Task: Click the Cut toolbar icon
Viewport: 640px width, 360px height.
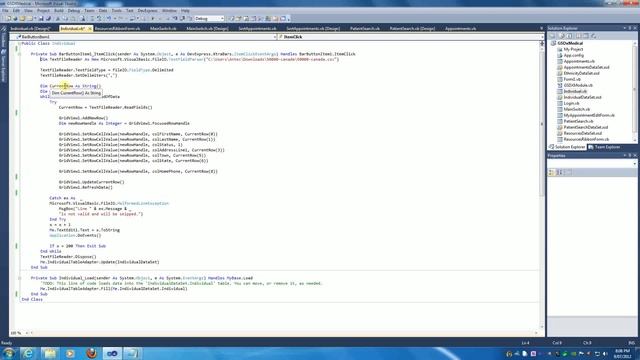Action: pyautogui.click(x=58, y=18)
